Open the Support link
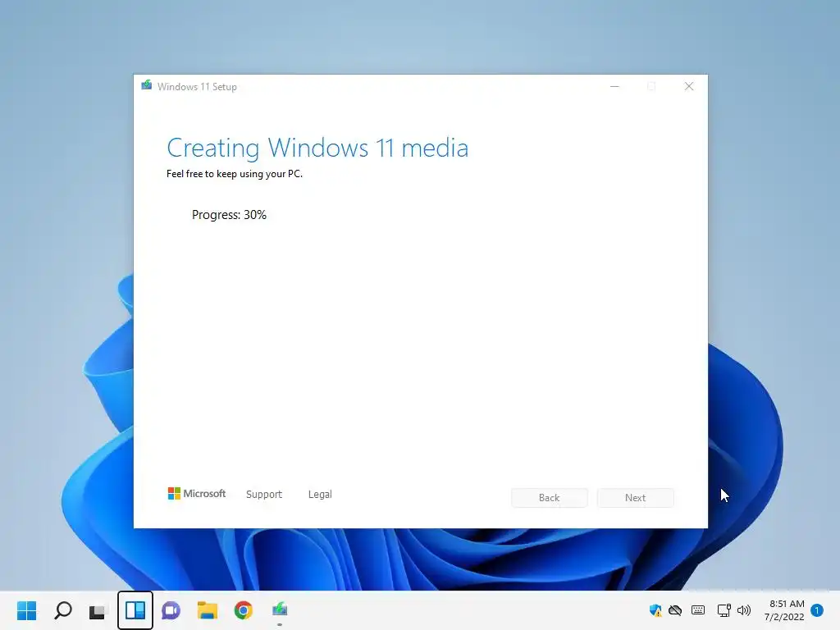Screen dimensions: 840x630 click(263, 495)
